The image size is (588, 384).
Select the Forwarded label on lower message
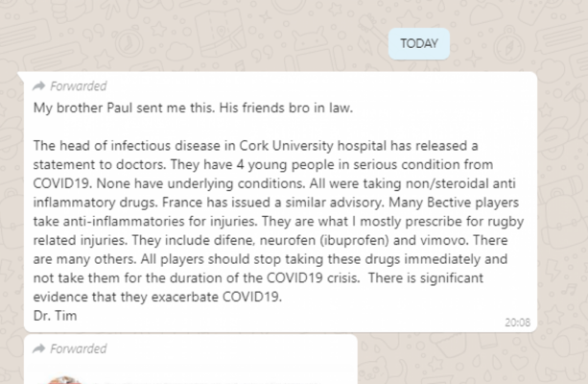79,348
